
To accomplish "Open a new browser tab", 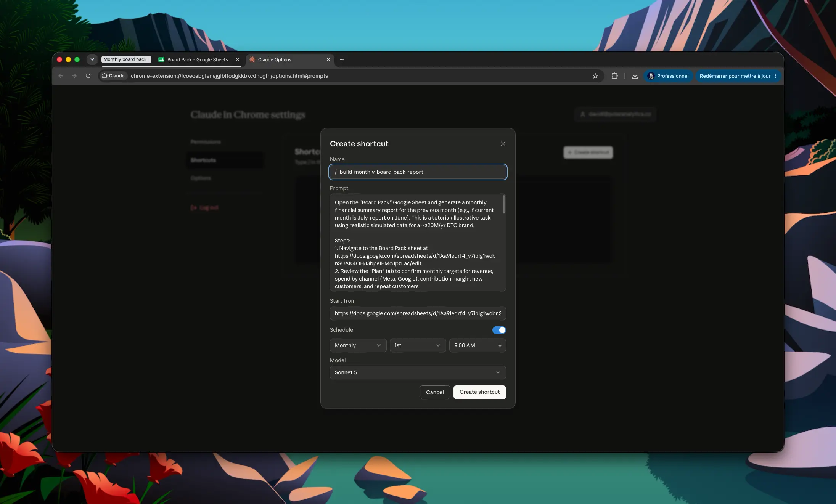I will (x=342, y=60).
